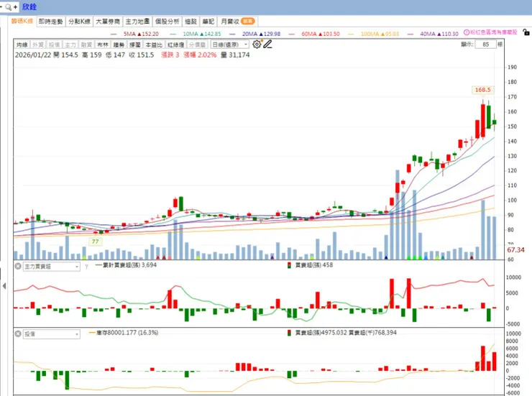Viewport: 532px width, 396px height.
Task: Click the plus icon beside the magnifier
Action: pos(15,6)
